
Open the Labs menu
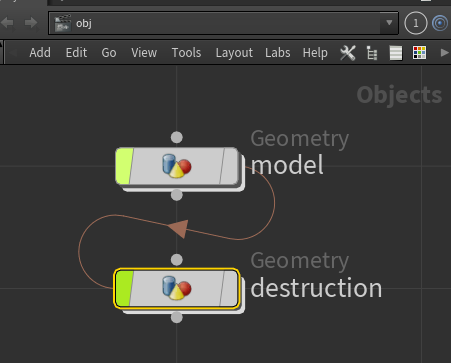click(x=278, y=53)
